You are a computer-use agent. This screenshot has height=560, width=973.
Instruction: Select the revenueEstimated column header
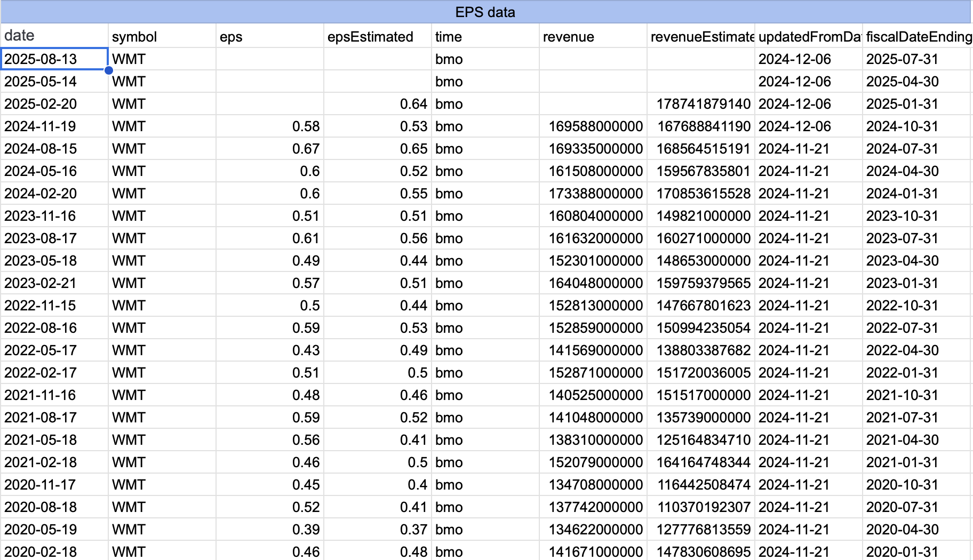(x=701, y=36)
